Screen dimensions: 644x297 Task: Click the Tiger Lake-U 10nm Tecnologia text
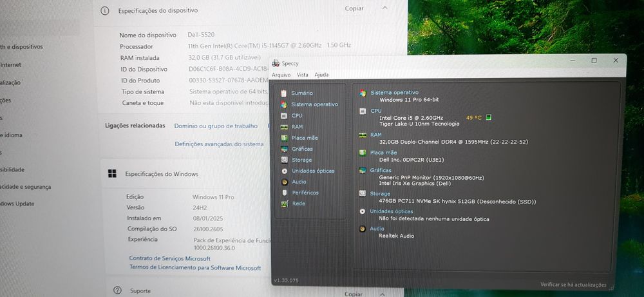click(419, 124)
